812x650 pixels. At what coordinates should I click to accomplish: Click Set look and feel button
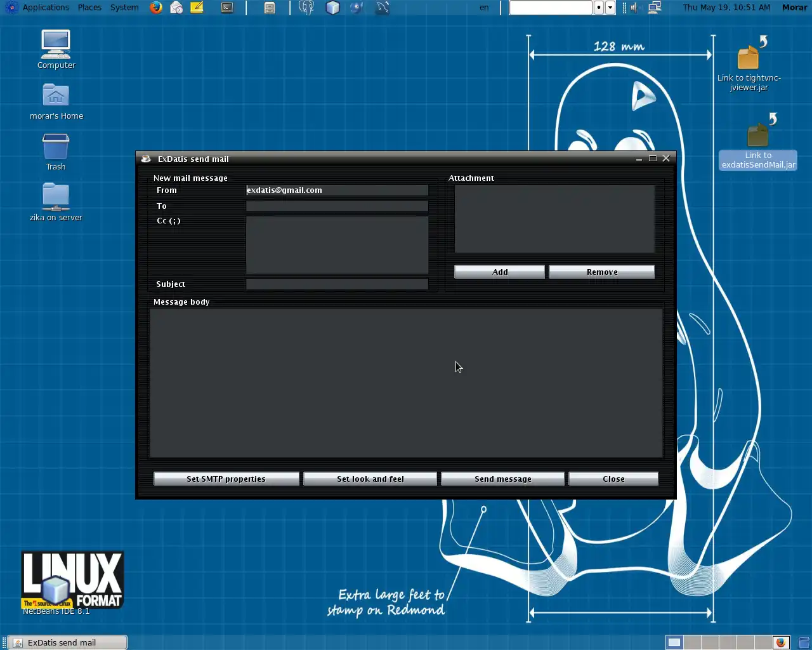pyautogui.click(x=370, y=479)
